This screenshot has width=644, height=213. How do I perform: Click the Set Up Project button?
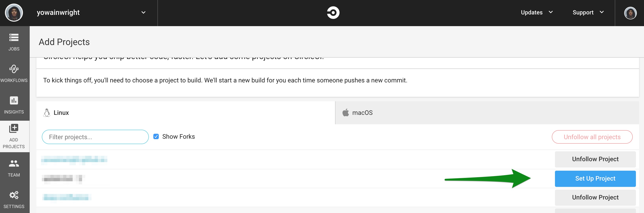pos(595,179)
